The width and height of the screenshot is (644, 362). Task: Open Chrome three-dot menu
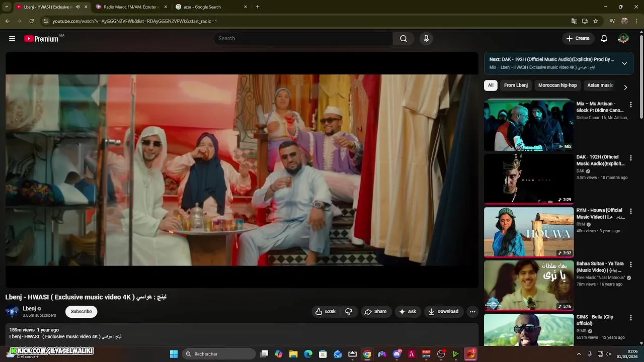[637, 21]
